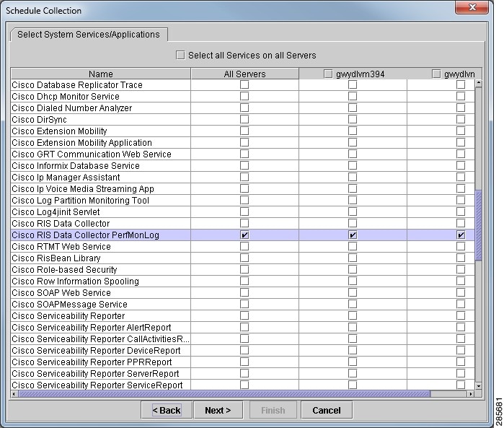
Task: Select Cisco Serviceability Reporter CallActivitiesR... row
Action: tap(243, 339)
